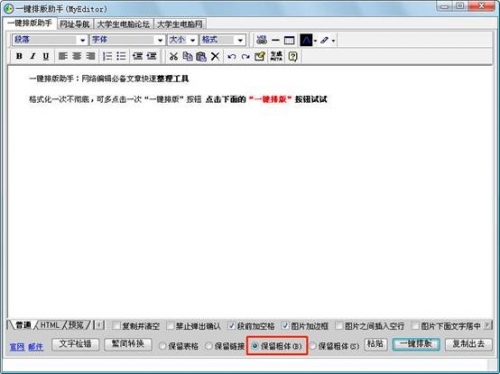Switch to the 一键排版助手 tab
Image resolution: width=500 pixels, height=374 pixels.
30,23
